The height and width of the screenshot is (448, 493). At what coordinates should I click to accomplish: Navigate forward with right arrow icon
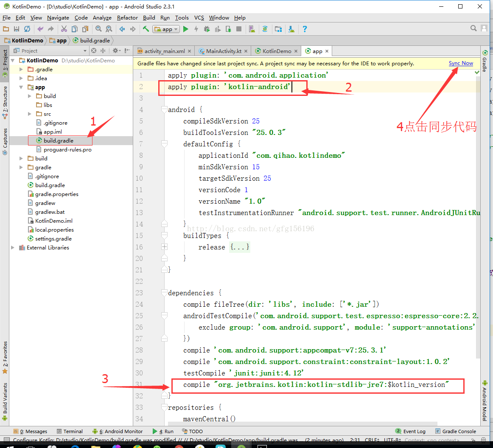(133, 29)
